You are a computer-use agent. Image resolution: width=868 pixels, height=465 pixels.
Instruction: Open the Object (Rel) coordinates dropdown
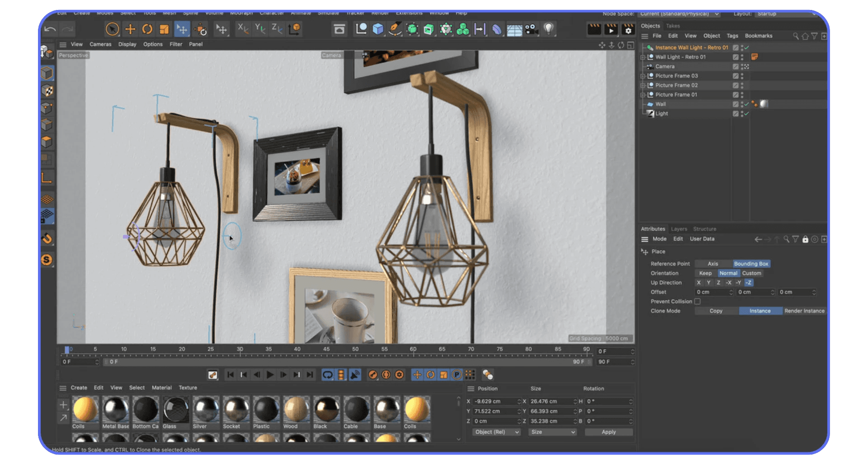click(496, 432)
